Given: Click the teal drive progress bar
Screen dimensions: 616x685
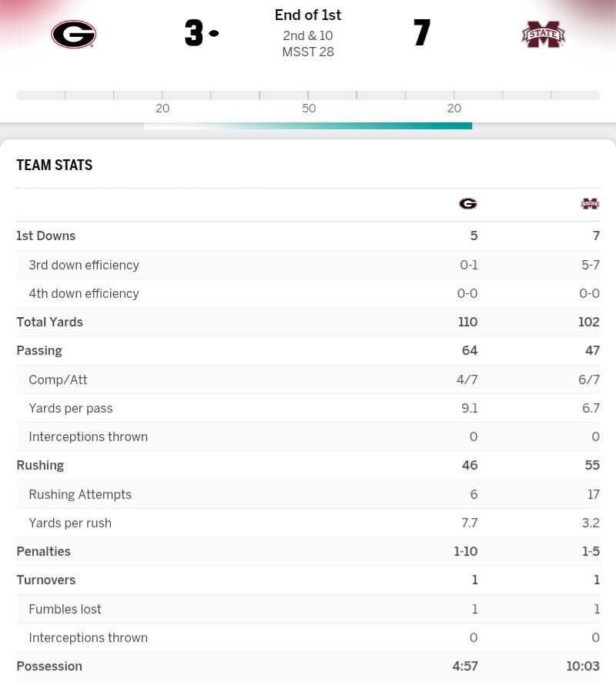Looking at the screenshot, I should click(x=308, y=125).
